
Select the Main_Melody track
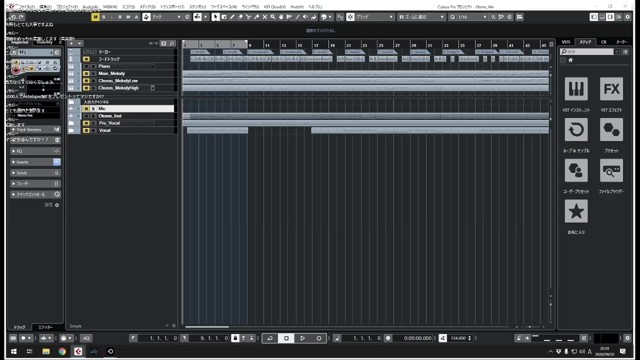(x=121, y=73)
